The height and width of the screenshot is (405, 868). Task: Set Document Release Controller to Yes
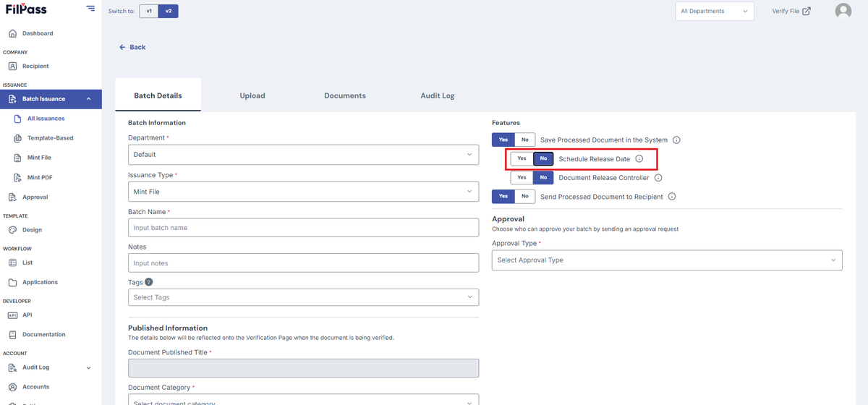coord(522,177)
